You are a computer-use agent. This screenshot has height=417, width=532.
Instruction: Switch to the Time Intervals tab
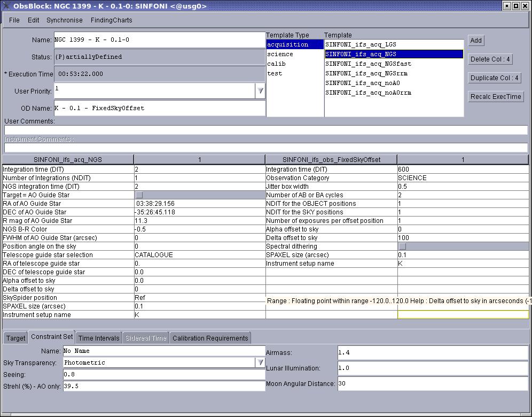(99, 338)
